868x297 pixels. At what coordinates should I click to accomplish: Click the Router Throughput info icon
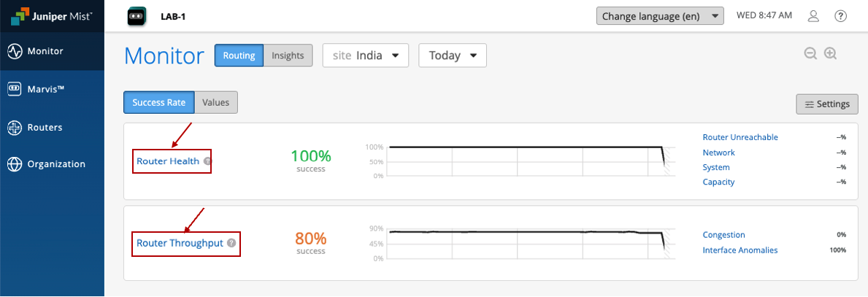(231, 243)
